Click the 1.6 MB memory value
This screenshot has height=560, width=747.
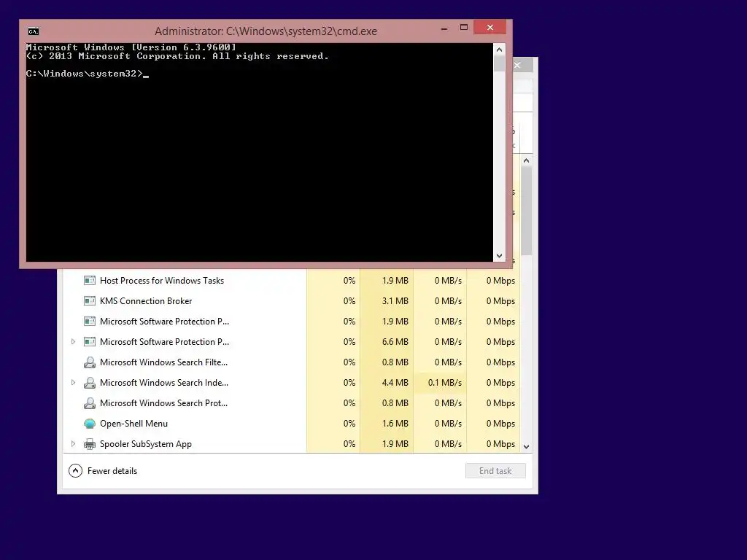(395, 424)
